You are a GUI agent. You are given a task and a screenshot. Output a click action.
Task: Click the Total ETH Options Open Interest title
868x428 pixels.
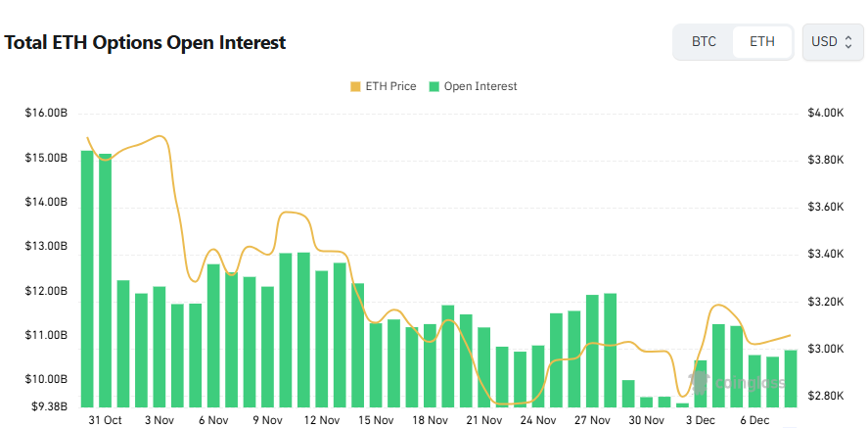click(x=146, y=43)
